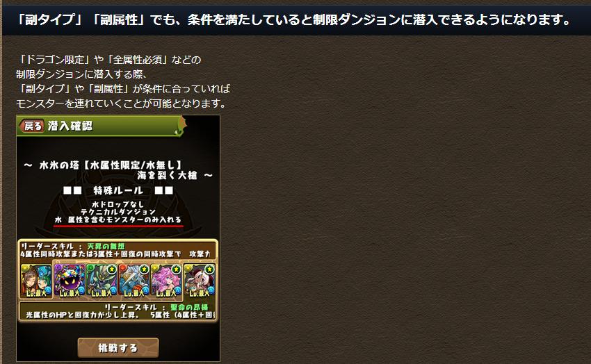Image resolution: width=591 pixels, height=364 pixels.
Task: Click the 特殊ルール heading text
Action: pos(118,190)
